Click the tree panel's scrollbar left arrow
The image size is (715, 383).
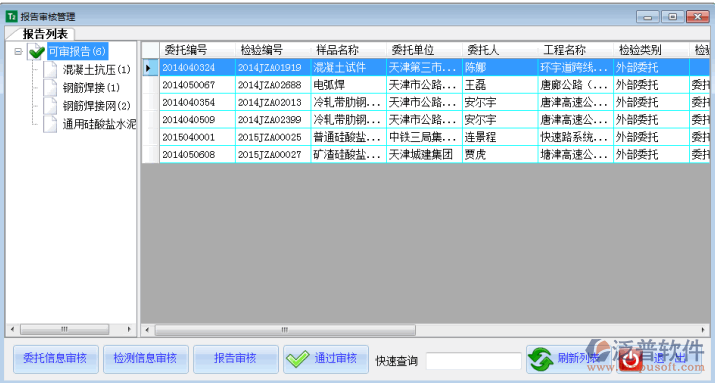[x=12, y=329]
